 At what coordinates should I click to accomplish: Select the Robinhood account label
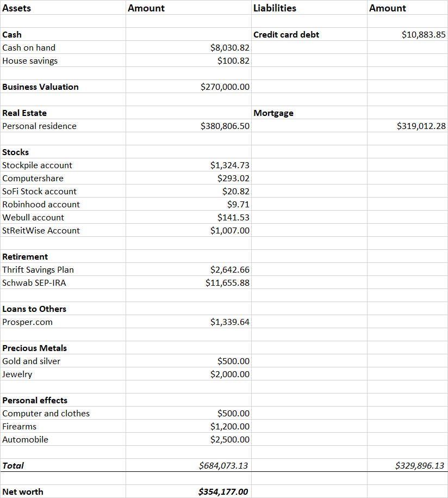(x=41, y=204)
